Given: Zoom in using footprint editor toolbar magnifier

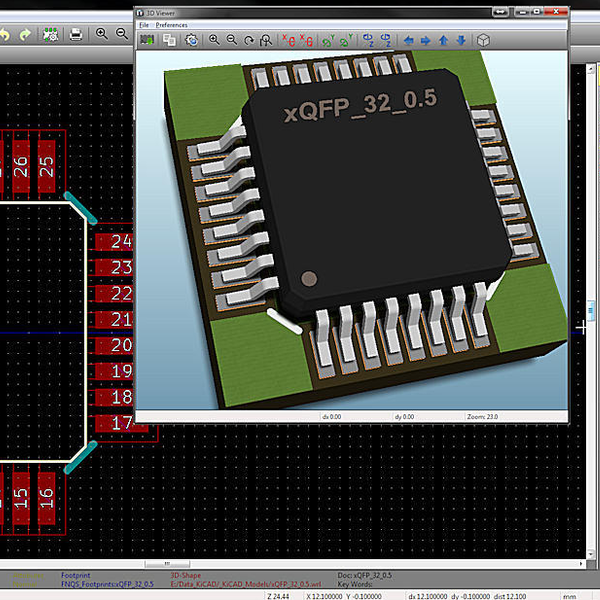Looking at the screenshot, I should coord(102,35).
